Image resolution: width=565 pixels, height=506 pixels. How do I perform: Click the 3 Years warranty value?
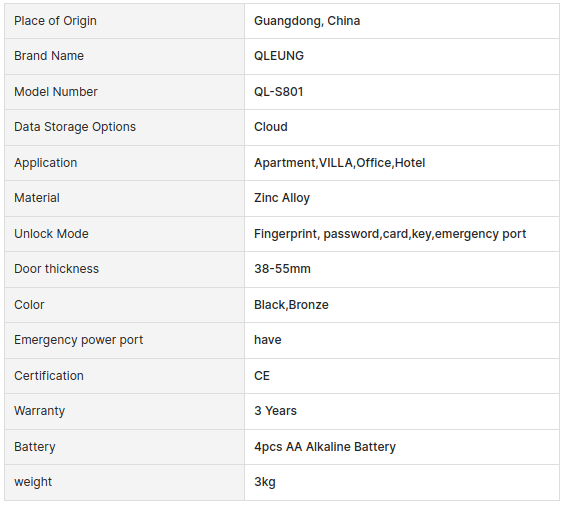pos(275,411)
